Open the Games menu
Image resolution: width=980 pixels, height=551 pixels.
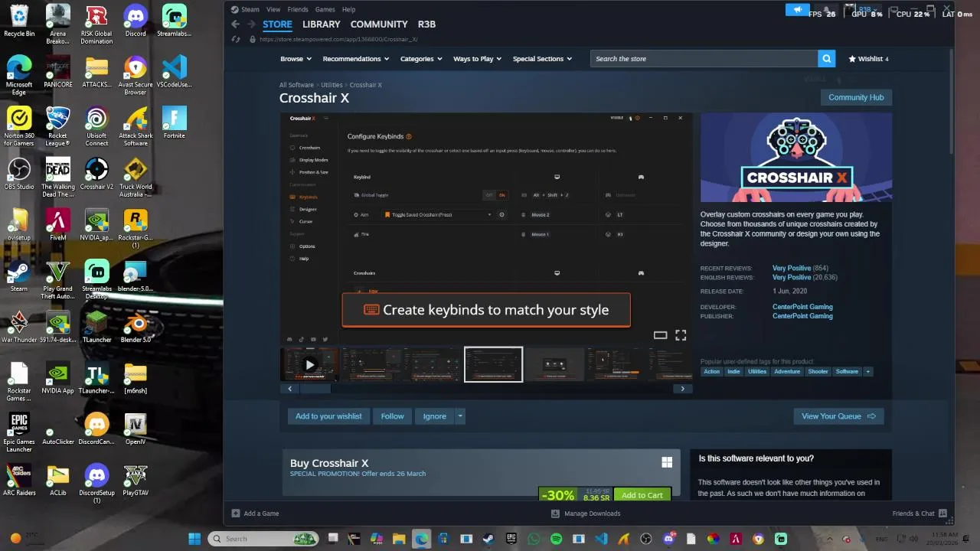point(325,9)
